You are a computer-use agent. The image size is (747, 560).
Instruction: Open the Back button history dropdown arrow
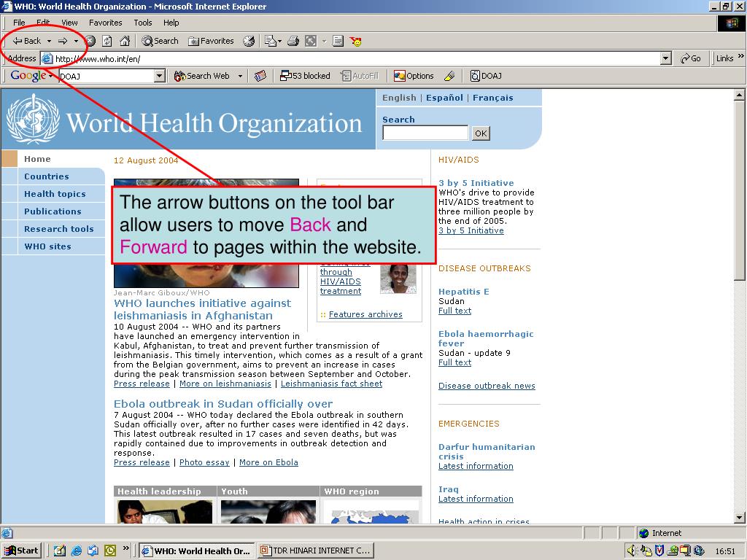click(x=49, y=42)
